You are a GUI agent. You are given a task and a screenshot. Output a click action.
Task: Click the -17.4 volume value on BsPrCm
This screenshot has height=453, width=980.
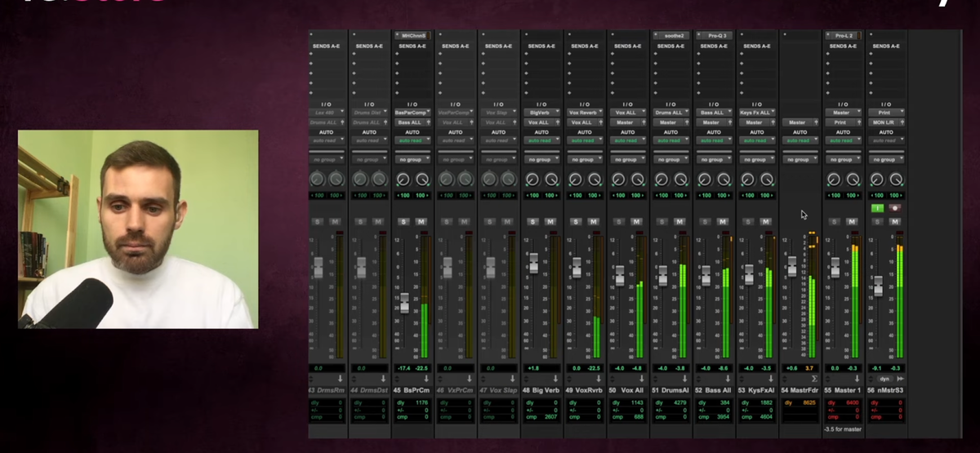[403, 368]
